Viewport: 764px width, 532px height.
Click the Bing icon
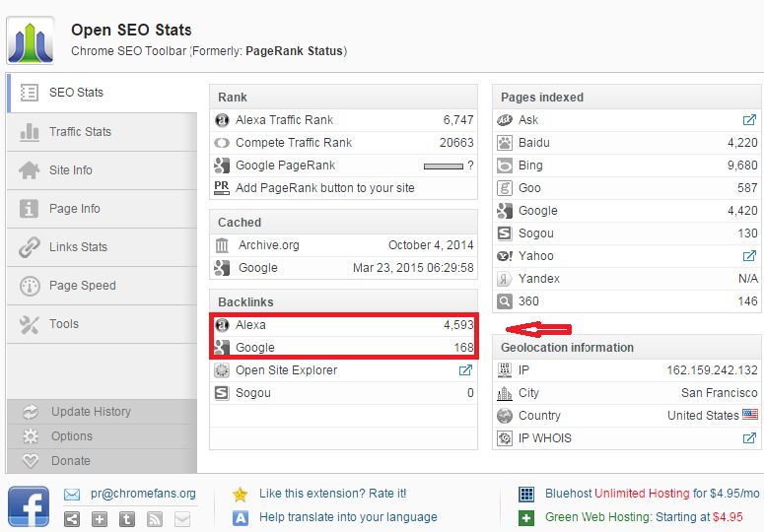click(505, 166)
